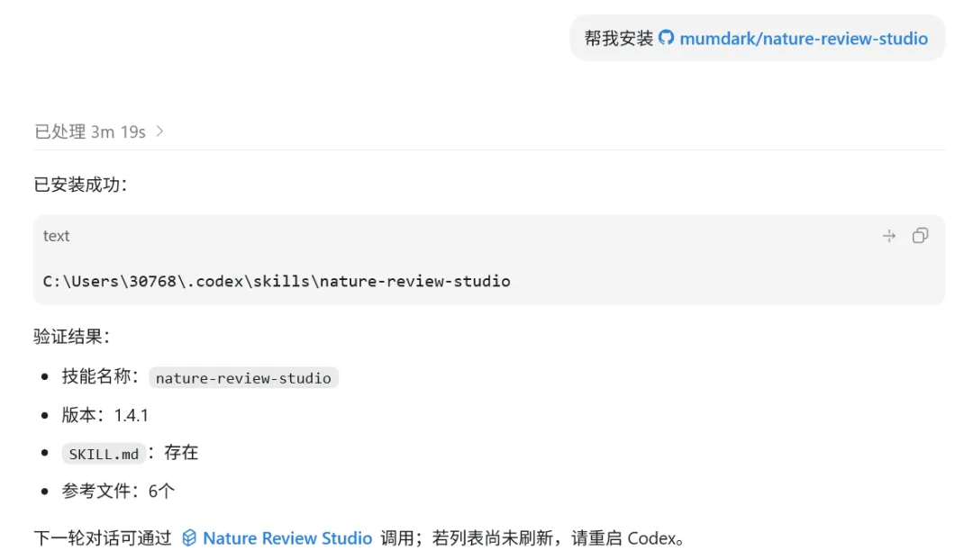Expand the 已处理 3m 19s details chevron
973x560 pixels.
[x=160, y=131]
